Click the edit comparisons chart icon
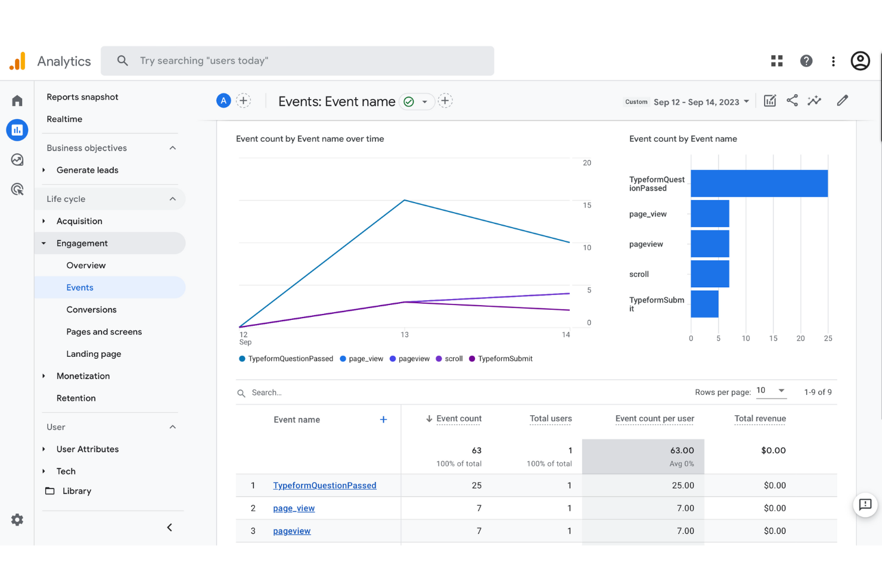 click(770, 101)
